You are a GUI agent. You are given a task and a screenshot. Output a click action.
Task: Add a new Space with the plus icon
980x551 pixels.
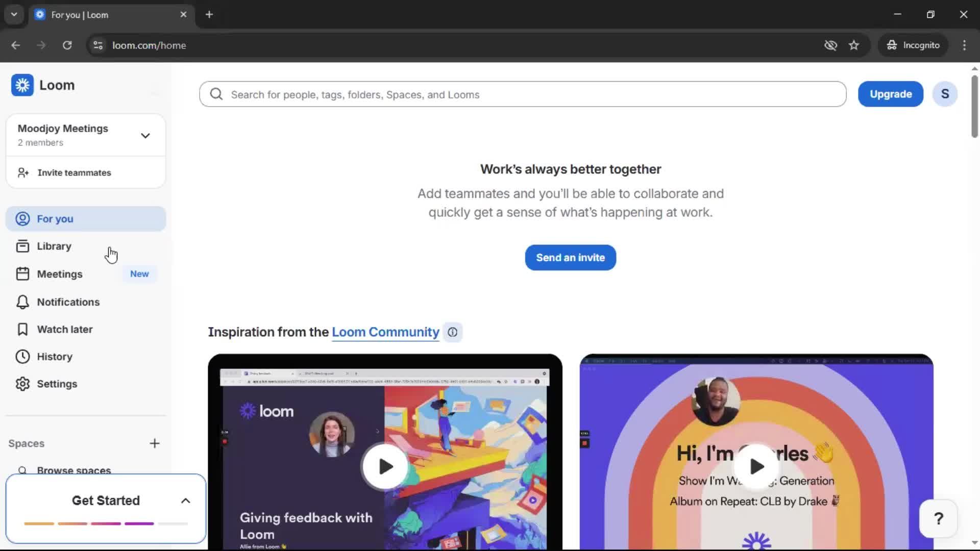click(x=155, y=443)
